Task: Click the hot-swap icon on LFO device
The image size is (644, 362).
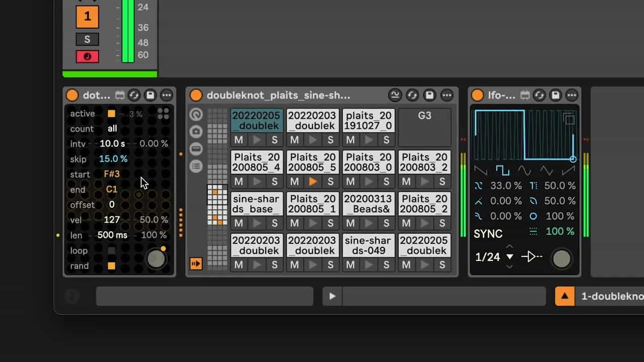Action: (x=539, y=96)
